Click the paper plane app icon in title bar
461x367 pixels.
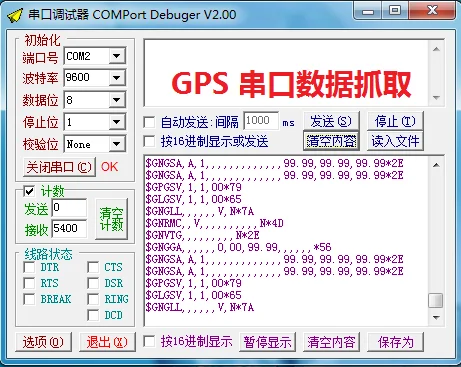pos(15,15)
